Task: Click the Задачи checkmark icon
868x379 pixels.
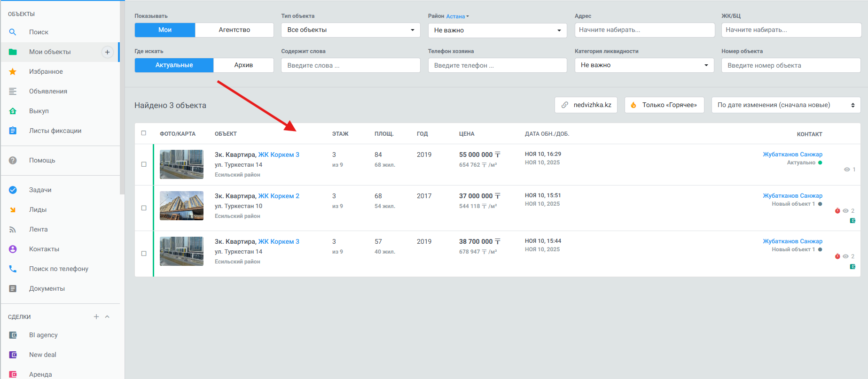Action: tap(13, 190)
